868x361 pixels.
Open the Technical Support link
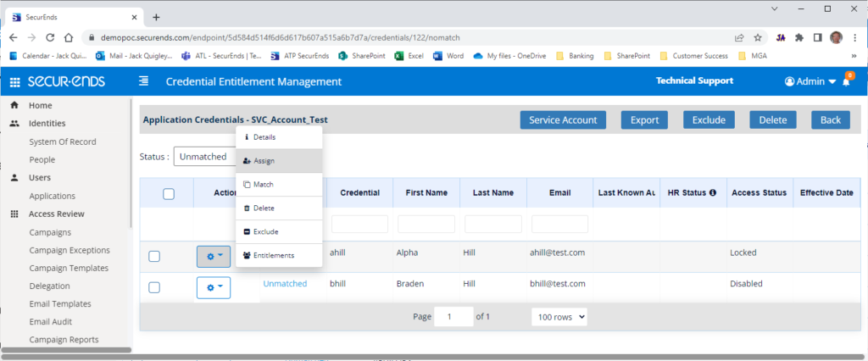point(694,81)
